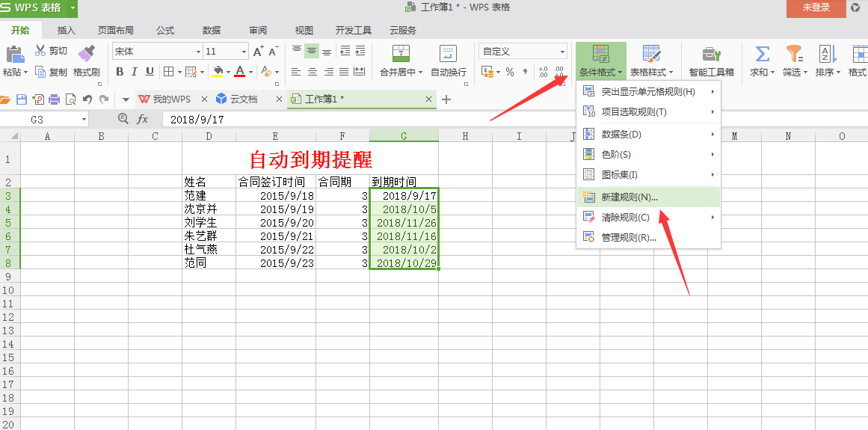Viewport: 868px width, 430px height.
Task: Open the Name Box dropdown for G3
Action: [84, 119]
